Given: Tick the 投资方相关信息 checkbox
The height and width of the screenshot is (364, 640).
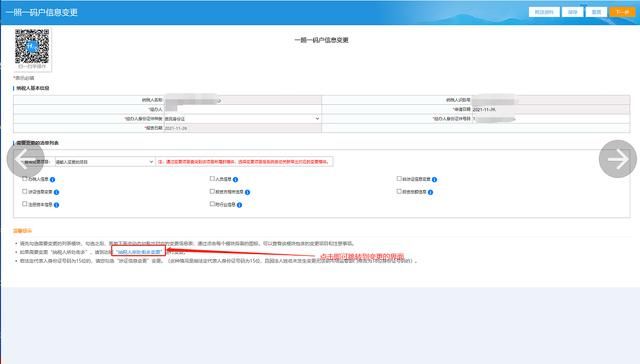Looking at the screenshot, I should [212, 191].
